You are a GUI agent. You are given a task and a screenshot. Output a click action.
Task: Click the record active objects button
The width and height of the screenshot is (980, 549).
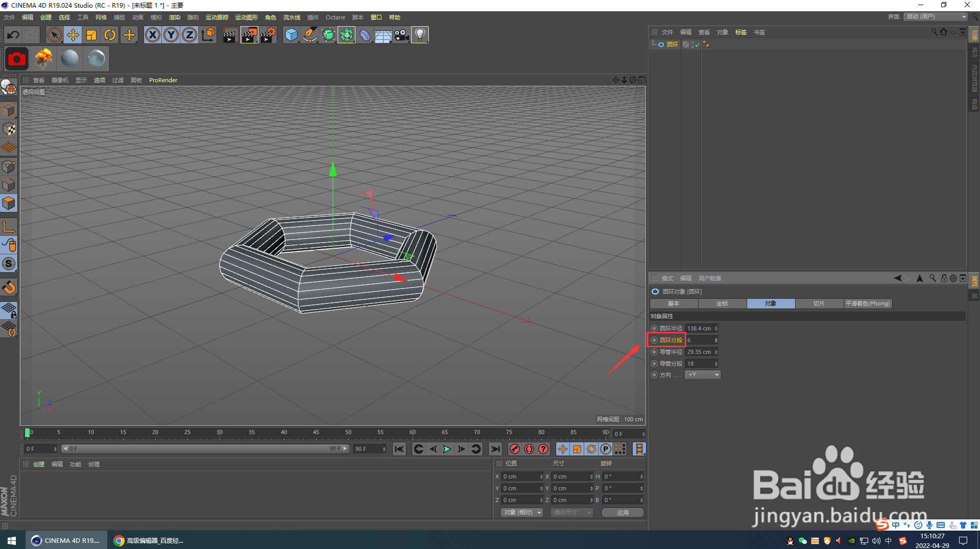[x=514, y=449]
